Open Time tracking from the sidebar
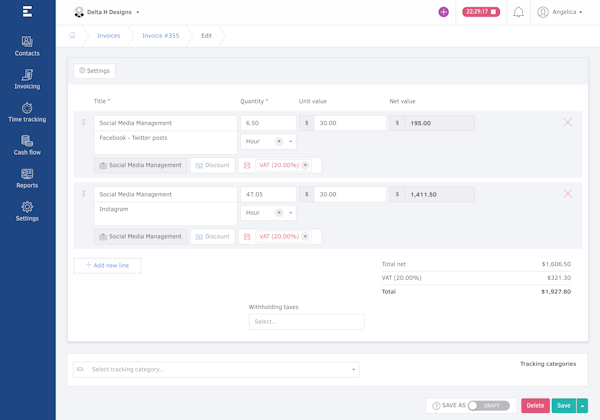Viewport: 600px width, 420px height. pyautogui.click(x=27, y=112)
